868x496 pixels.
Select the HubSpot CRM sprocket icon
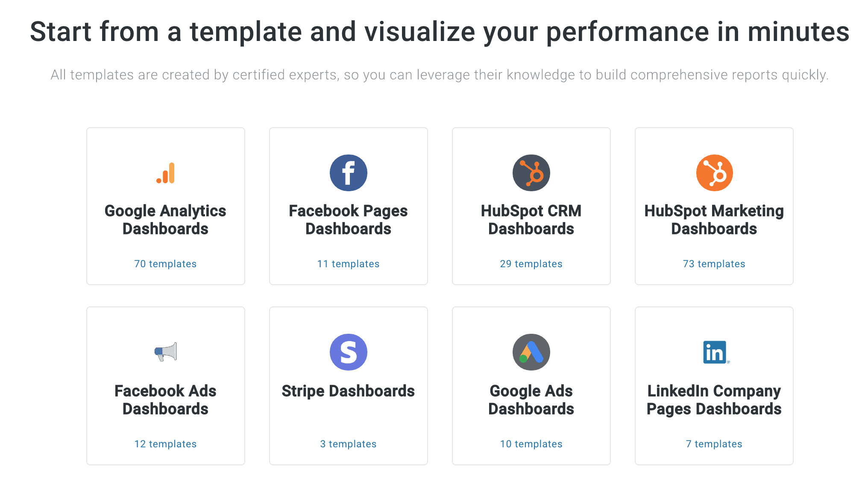[x=531, y=172]
